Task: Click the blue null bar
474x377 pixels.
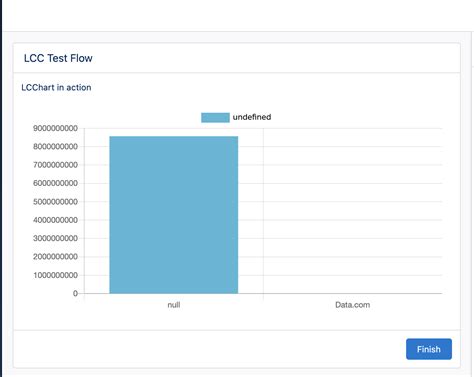Action: coord(174,215)
